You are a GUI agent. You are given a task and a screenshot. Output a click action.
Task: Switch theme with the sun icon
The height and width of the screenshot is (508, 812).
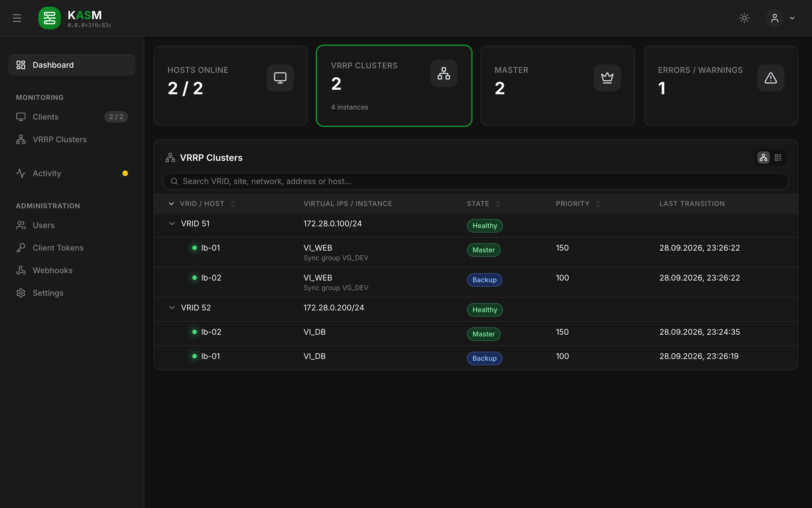point(744,18)
